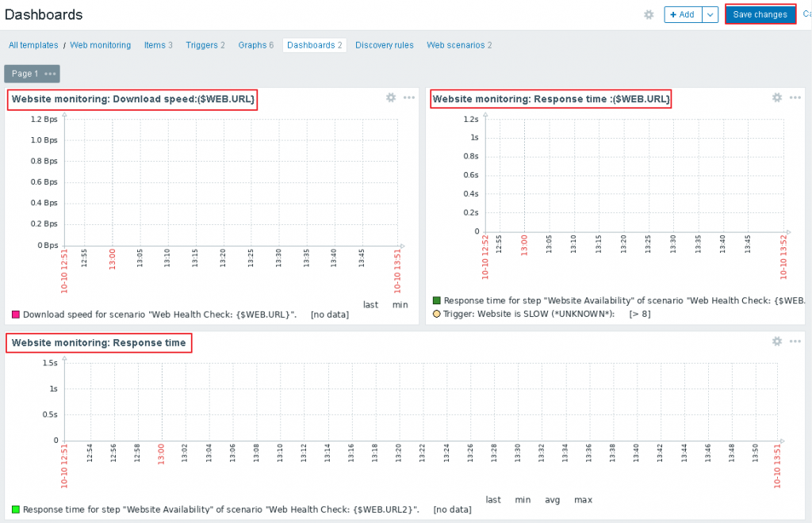Open Web monitoring template link
This screenshot has width=812, height=523.
coord(101,45)
